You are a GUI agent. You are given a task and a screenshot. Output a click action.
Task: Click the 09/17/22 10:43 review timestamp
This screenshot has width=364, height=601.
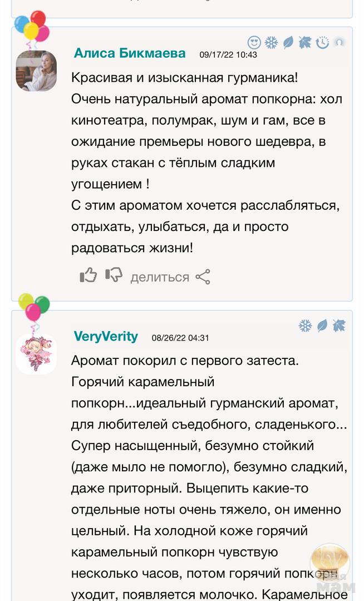pos(228,55)
